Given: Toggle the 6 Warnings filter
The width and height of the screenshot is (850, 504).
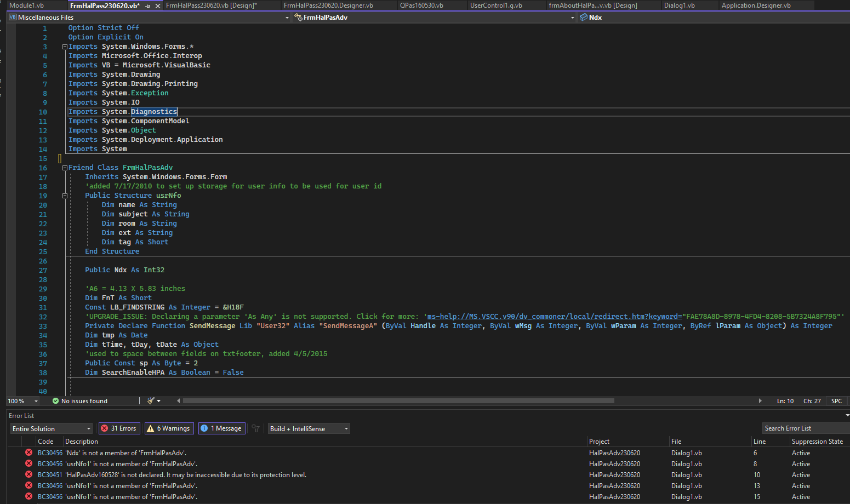Looking at the screenshot, I should tap(169, 428).
